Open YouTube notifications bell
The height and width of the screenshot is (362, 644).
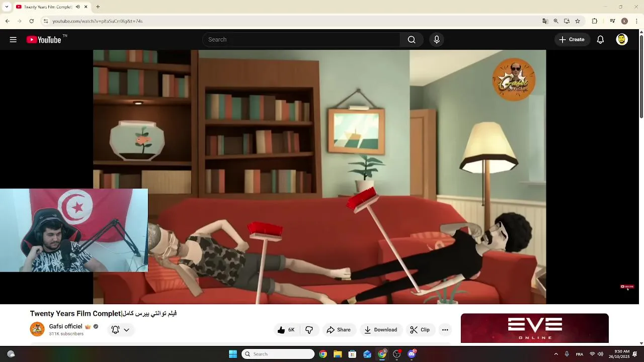point(600,40)
